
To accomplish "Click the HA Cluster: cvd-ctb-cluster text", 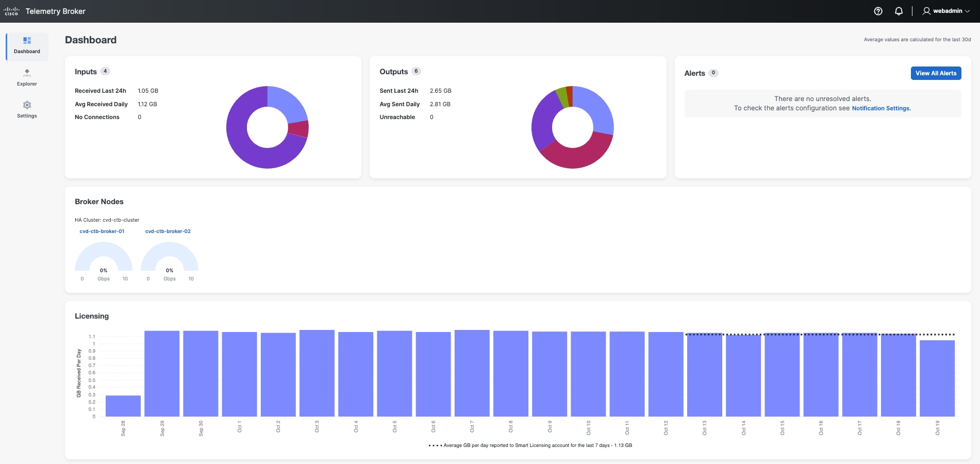I will tap(107, 220).
